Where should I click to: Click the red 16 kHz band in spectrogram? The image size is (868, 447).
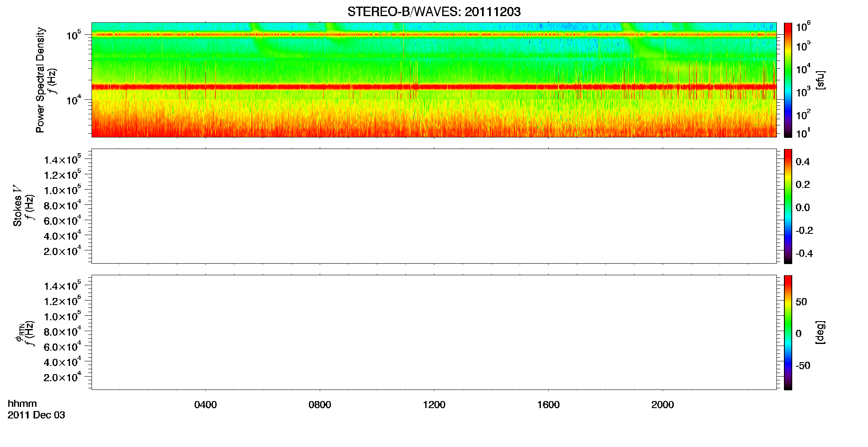(434, 87)
